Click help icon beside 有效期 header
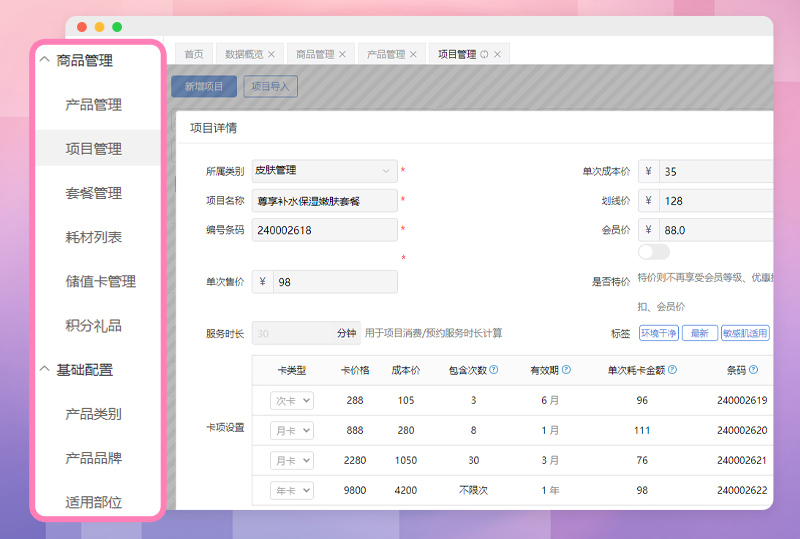This screenshot has height=539, width=800. coord(566,370)
